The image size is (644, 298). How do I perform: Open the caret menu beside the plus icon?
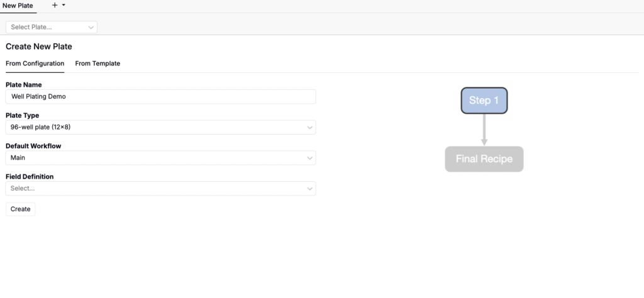64,5
